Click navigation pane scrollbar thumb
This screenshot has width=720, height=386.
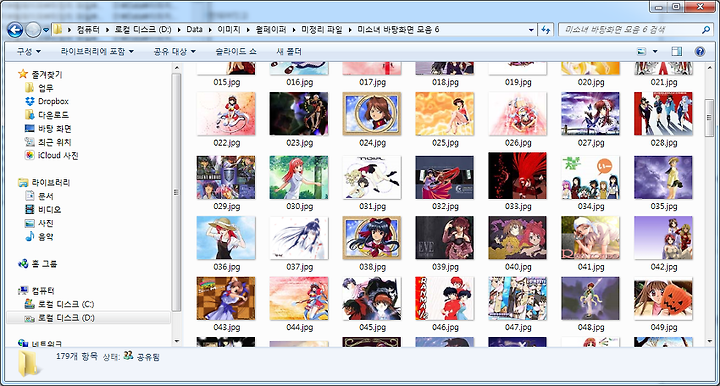tap(177, 192)
